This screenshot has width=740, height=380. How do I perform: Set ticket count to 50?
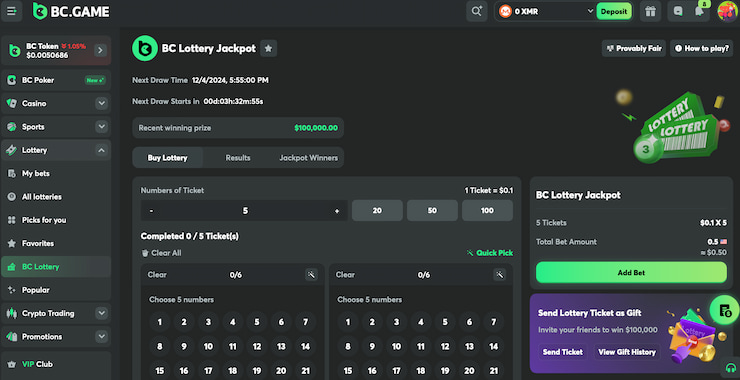(432, 211)
